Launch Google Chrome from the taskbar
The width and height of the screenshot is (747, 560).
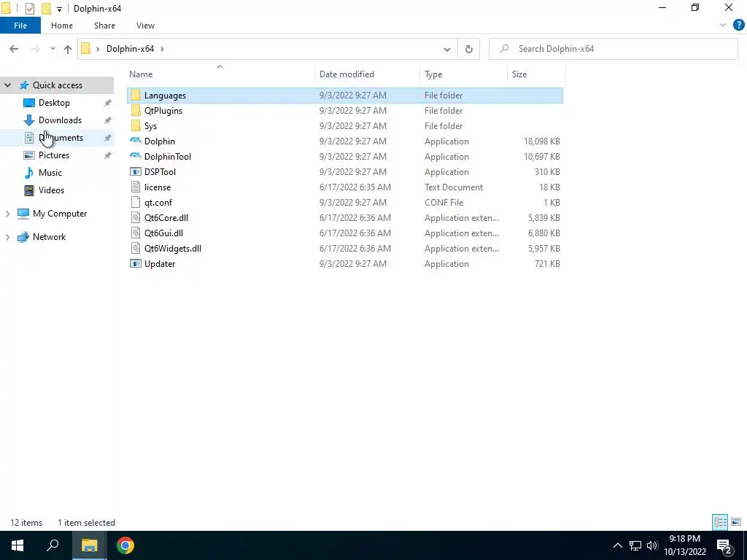click(125, 545)
